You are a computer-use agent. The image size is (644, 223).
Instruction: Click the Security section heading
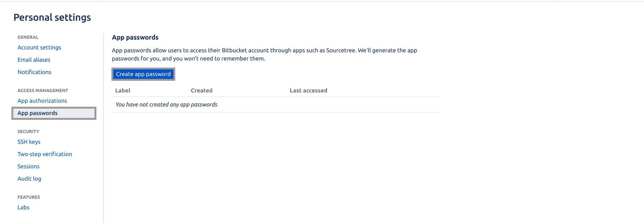(28, 131)
